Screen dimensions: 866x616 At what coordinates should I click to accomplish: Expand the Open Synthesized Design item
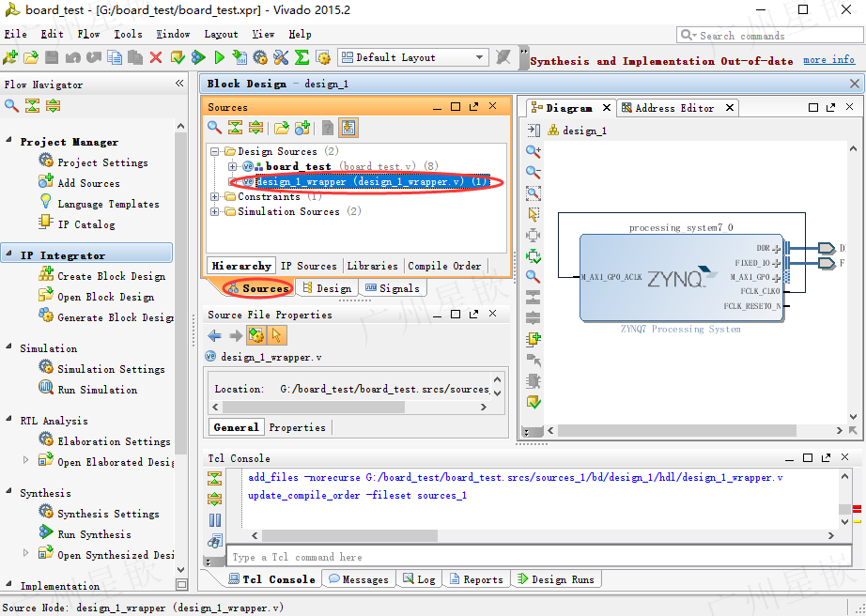click(25, 552)
